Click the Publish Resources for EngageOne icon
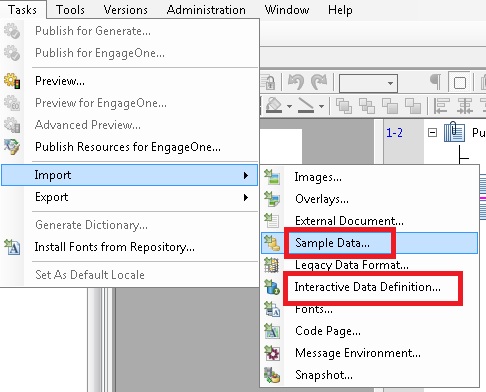 click(12, 147)
